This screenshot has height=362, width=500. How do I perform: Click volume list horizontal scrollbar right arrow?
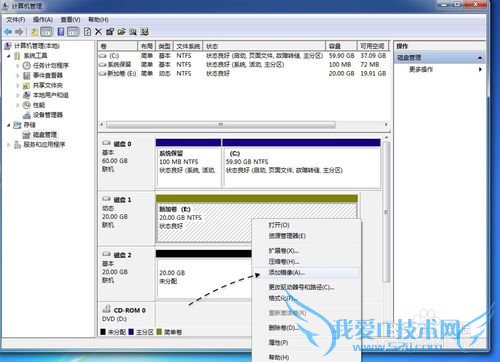click(x=386, y=125)
